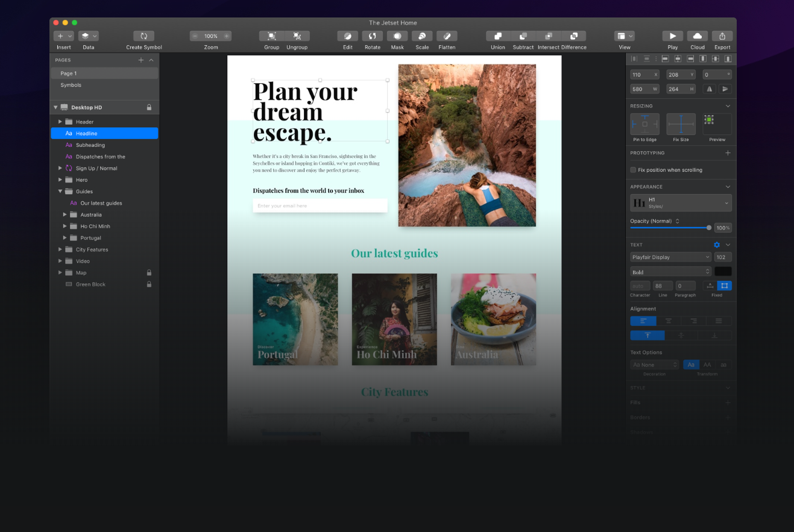Open the H1 text style dropdown
Viewport: 794px width, 532px height.
[681, 203]
